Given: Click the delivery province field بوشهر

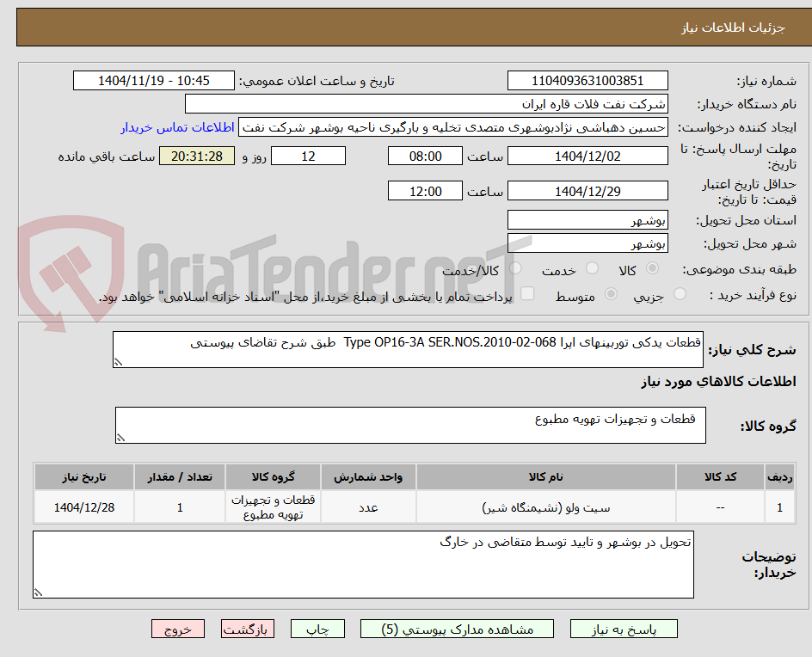Looking at the screenshot, I should (x=587, y=220).
